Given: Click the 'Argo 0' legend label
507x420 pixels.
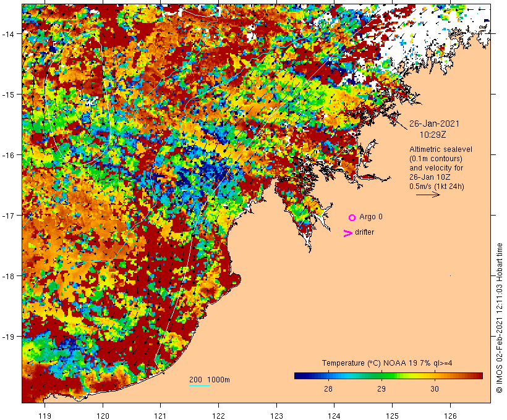Looking at the screenshot, I should click(x=371, y=217).
